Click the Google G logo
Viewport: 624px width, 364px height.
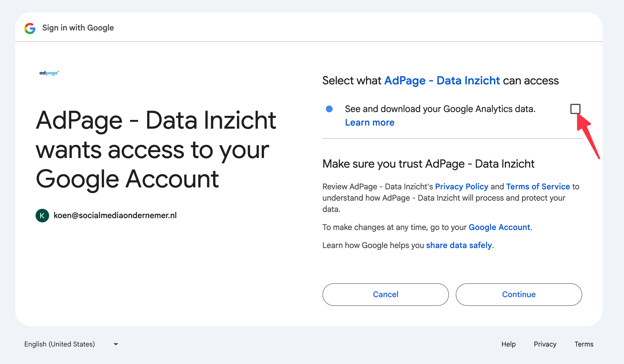click(30, 28)
